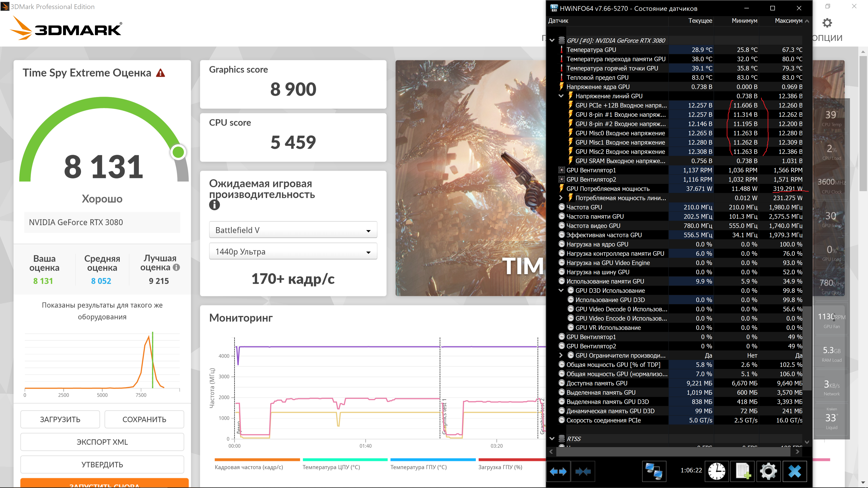Reset sensor timer with clock icon
The image size is (868, 488).
click(x=716, y=471)
